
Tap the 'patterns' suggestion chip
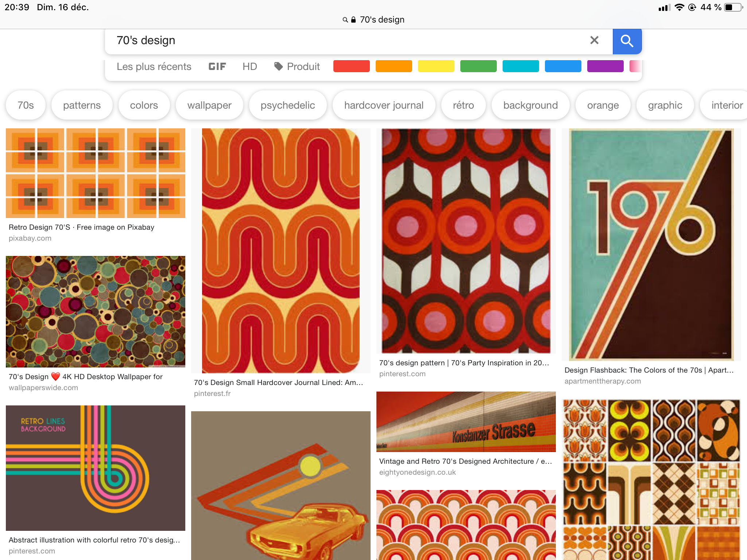click(82, 105)
